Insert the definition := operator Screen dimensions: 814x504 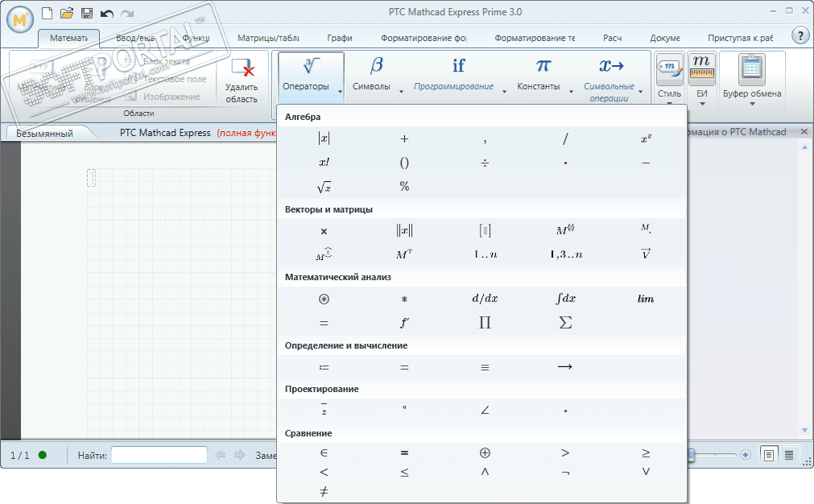pos(324,367)
